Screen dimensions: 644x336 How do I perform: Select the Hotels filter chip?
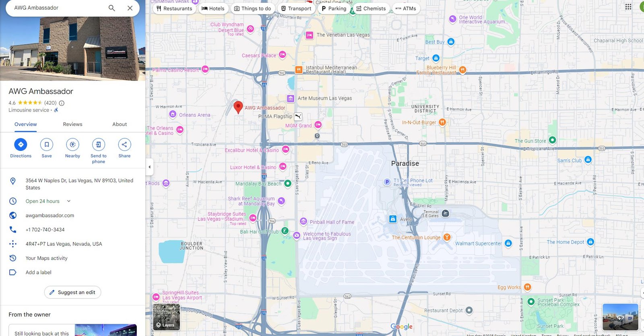213,8
